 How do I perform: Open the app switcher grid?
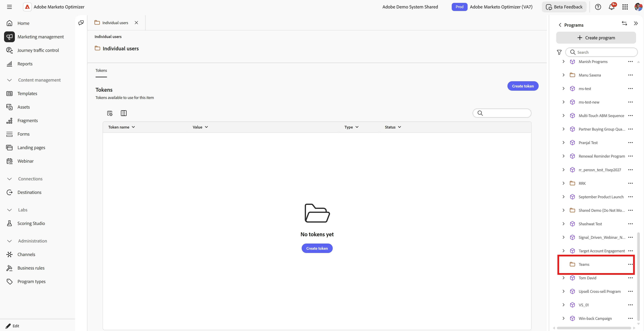(x=625, y=7)
